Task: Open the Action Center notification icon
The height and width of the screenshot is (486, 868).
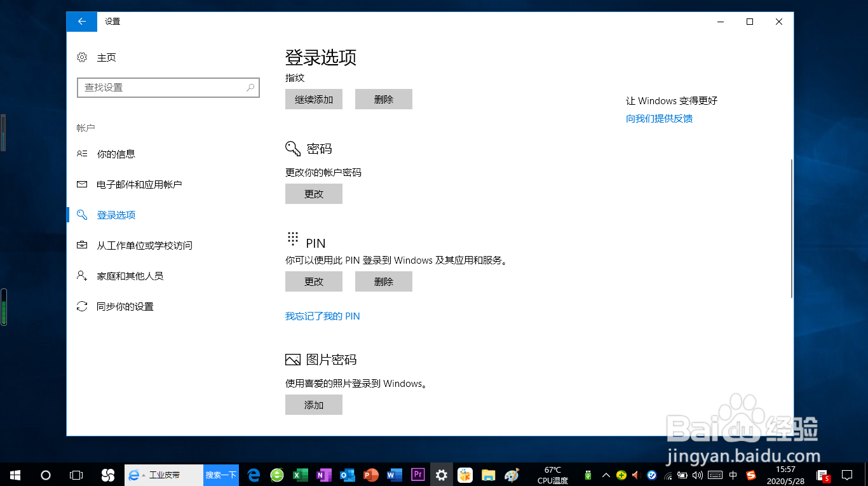Action: [x=846, y=475]
